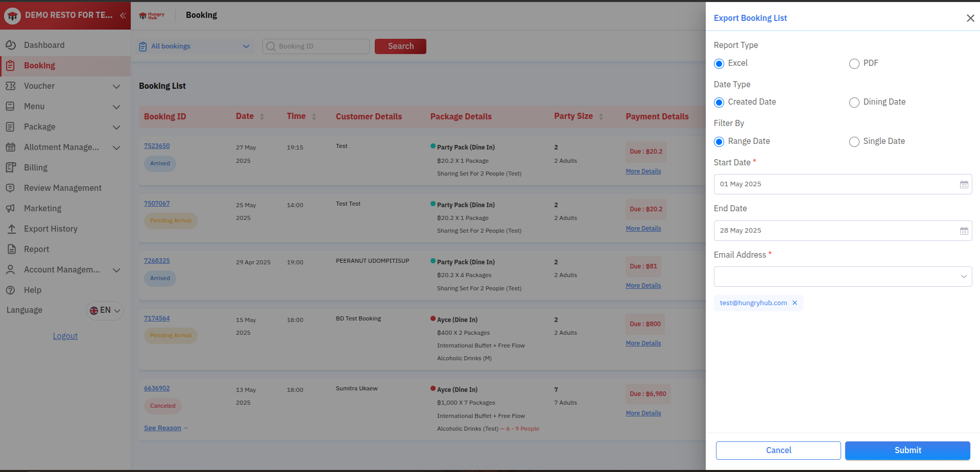980x472 pixels.
Task: Open Review Management menu item
Action: click(x=62, y=188)
